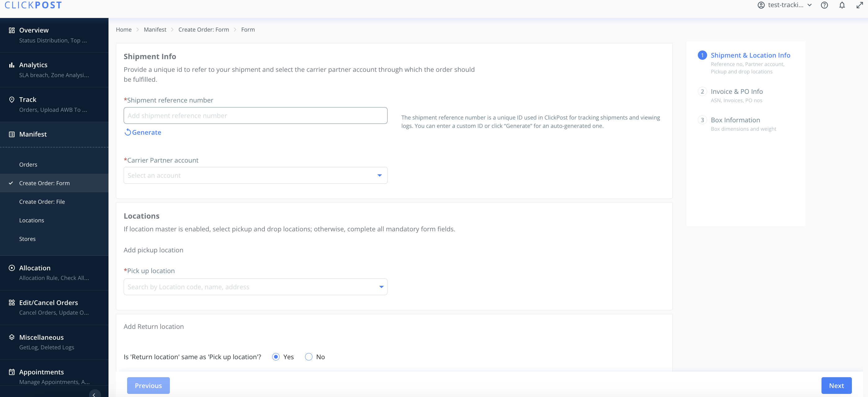The width and height of the screenshot is (868, 397).
Task: Open help with the question mark icon
Action: point(824,5)
